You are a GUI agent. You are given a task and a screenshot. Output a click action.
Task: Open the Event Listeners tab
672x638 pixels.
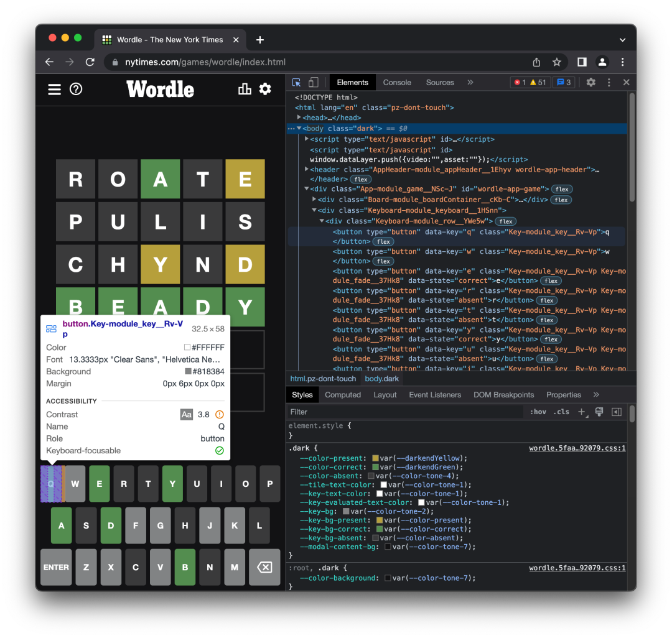point(435,395)
